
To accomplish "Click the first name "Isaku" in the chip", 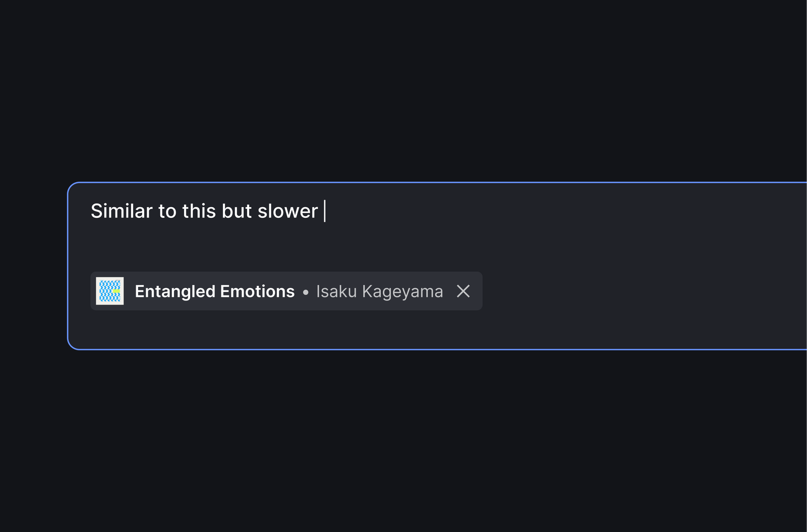I will pos(336,291).
